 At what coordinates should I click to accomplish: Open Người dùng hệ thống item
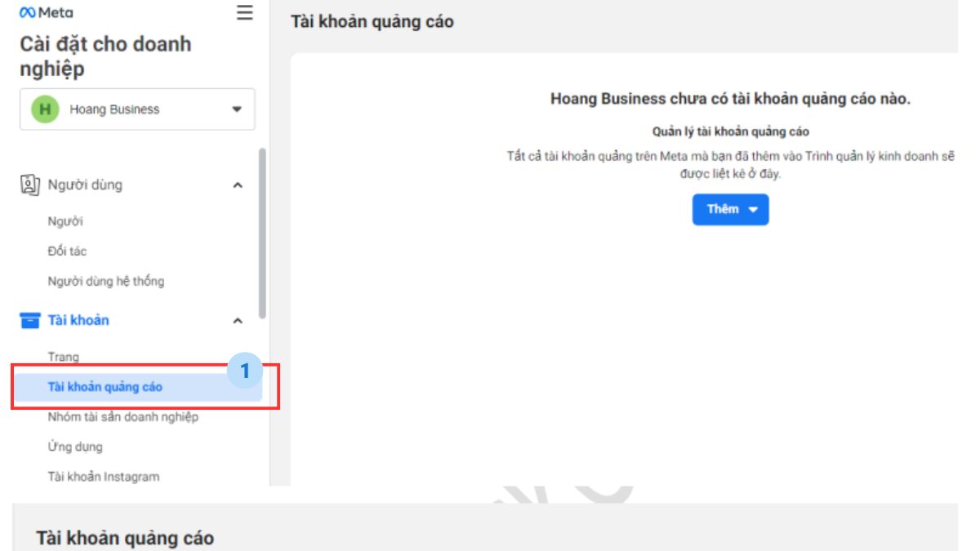(x=106, y=281)
